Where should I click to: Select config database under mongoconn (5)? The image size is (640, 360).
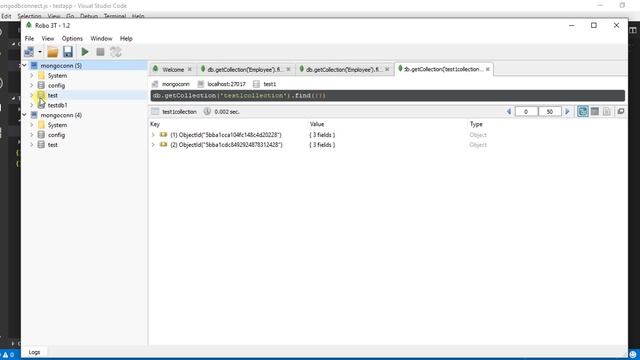coord(56,86)
